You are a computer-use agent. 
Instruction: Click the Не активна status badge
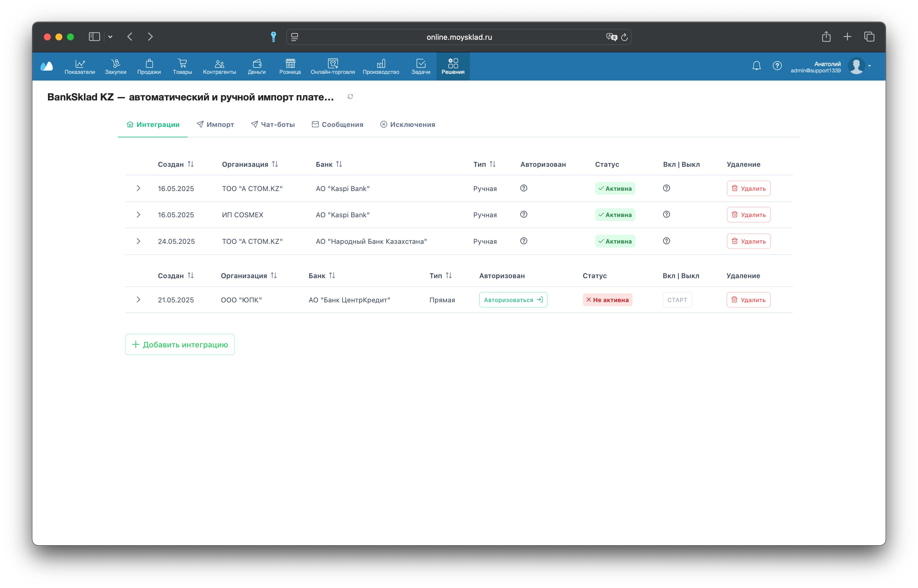tap(607, 300)
